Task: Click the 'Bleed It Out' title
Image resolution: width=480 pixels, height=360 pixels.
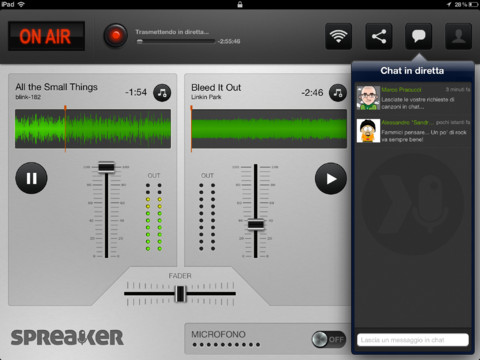Action: [x=216, y=87]
